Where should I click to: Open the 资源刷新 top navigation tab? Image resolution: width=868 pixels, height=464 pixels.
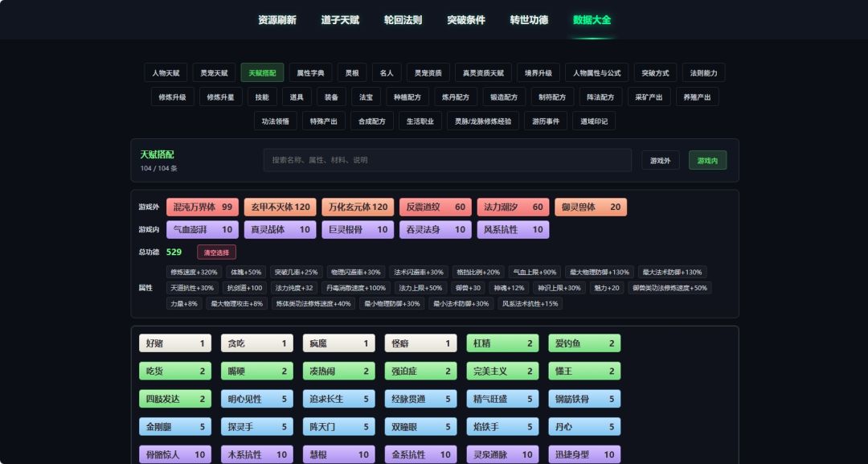click(x=276, y=20)
